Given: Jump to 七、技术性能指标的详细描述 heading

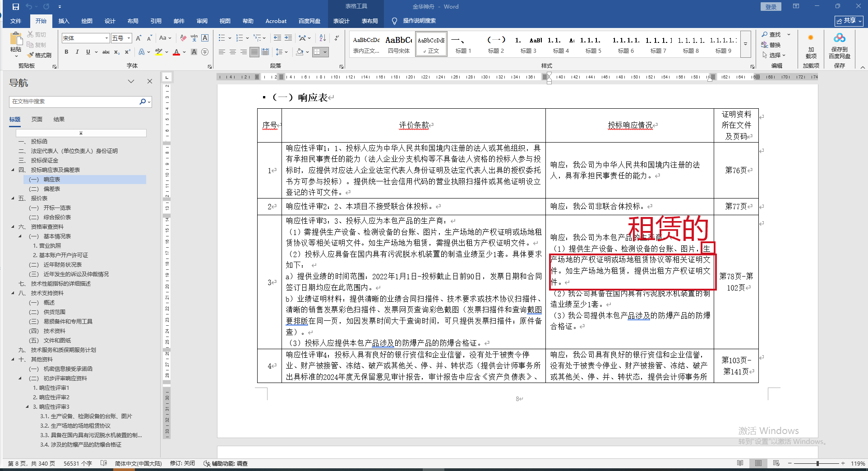Looking at the screenshot, I should [x=55, y=284].
